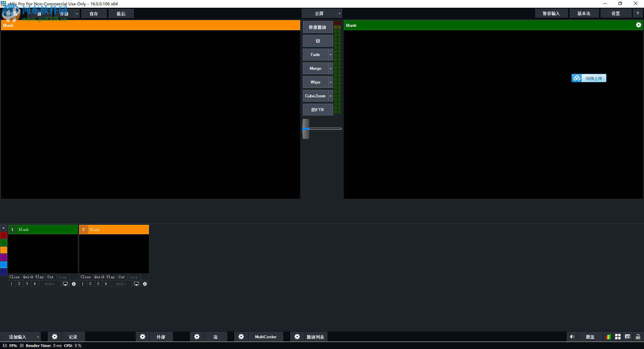Expand the 添加输入 add input dropdown
Screen dimensions: 644x349
(38, 337)
